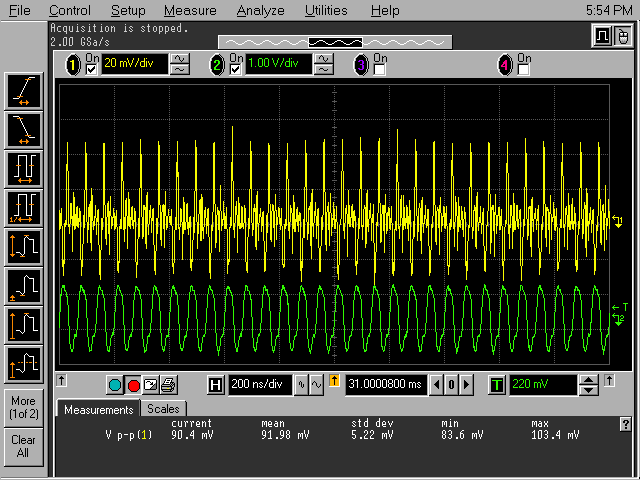Select the fall time measurement icon

click(x=24, y=128)
